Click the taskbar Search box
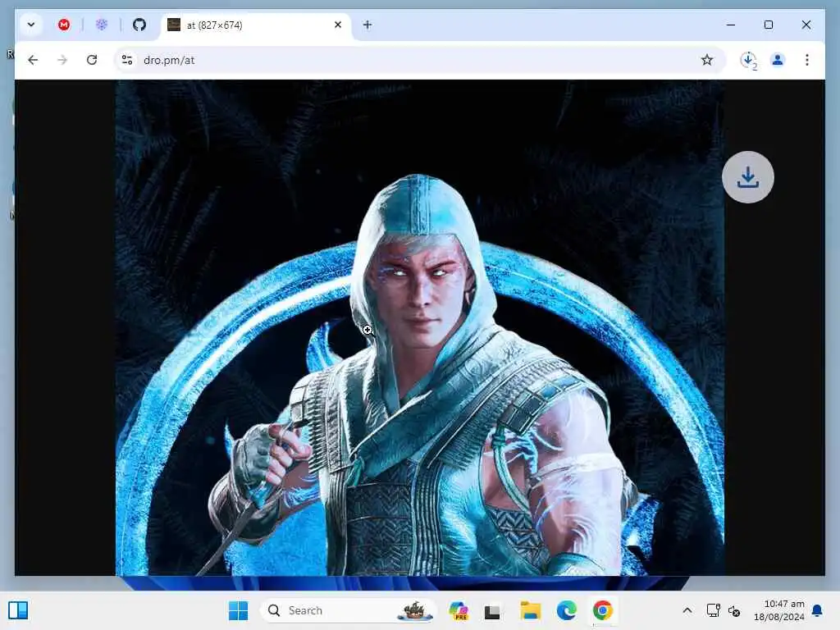Screen dimensions: 840x630 [348, 610]
